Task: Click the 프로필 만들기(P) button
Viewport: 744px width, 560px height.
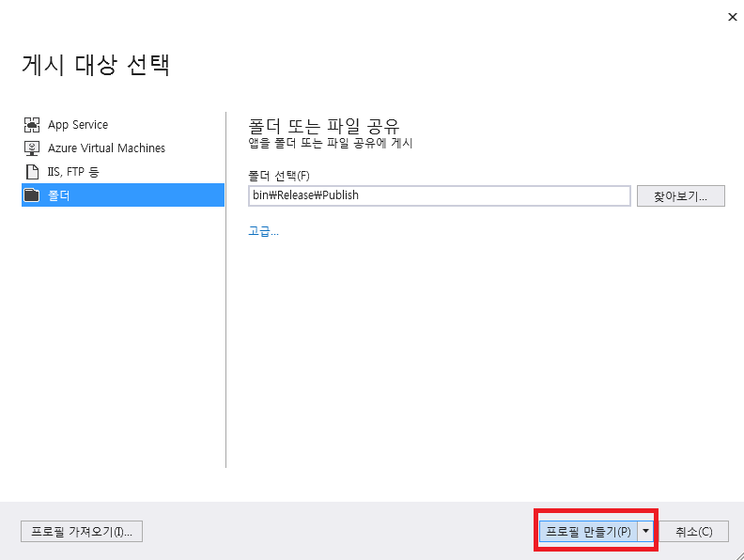Action: [x=588, y=532]
